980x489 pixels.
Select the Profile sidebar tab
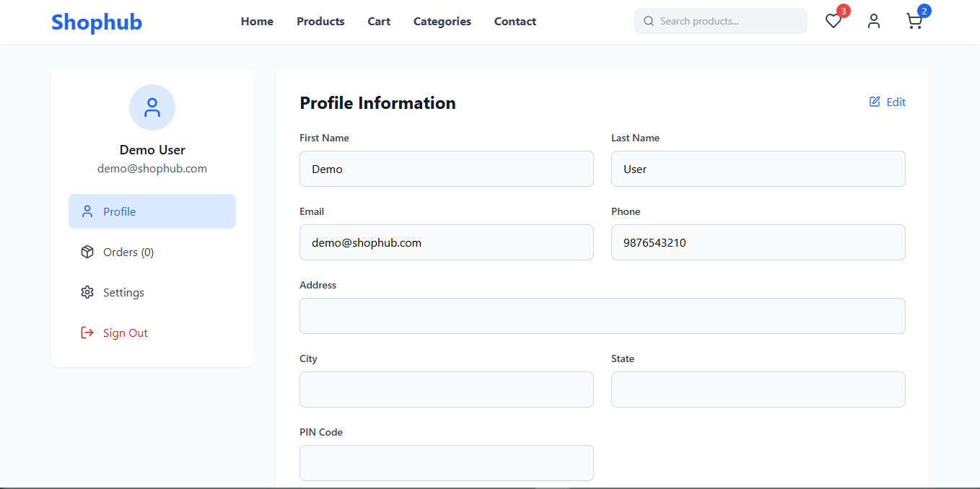152,211
